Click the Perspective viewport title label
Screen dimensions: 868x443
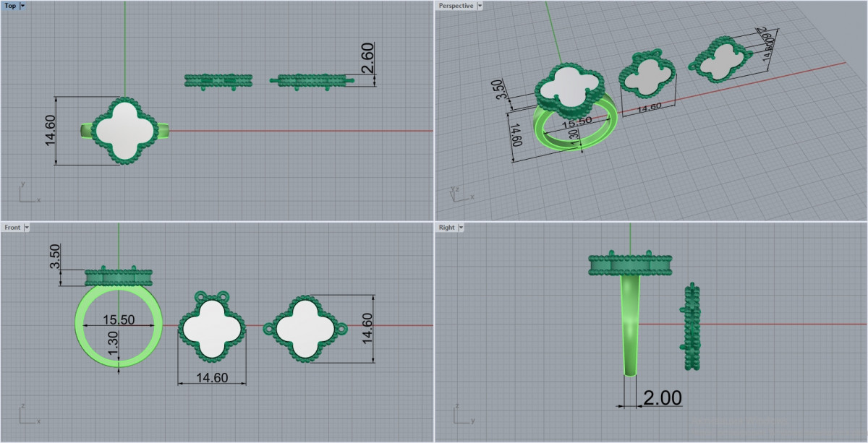click(x=456, y=6)
